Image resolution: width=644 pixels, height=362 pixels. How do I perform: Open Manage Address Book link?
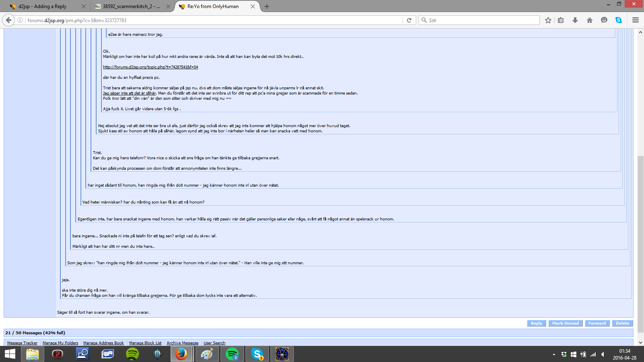click(103, 343)
